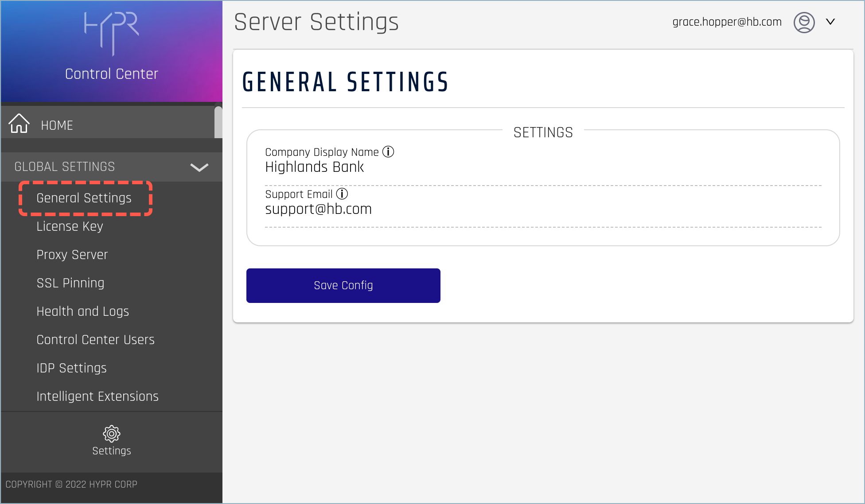865x504 pixels.
Task: Click the sidebar scrollbar thumb
Action: [218, 122]
